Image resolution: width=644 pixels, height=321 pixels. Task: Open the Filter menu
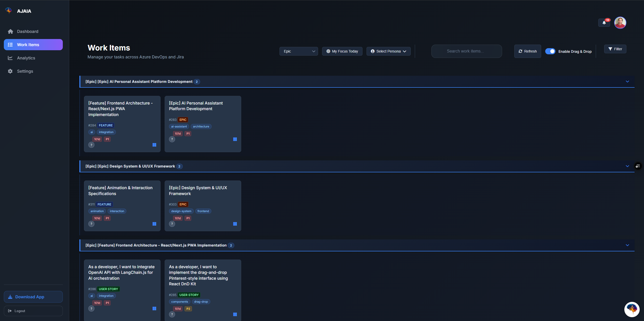point(615,49)
